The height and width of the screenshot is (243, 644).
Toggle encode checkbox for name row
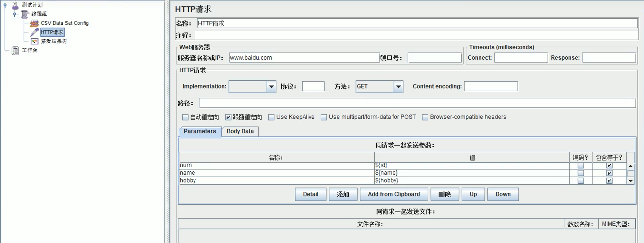pyautogui.click(x=581, y=173)
